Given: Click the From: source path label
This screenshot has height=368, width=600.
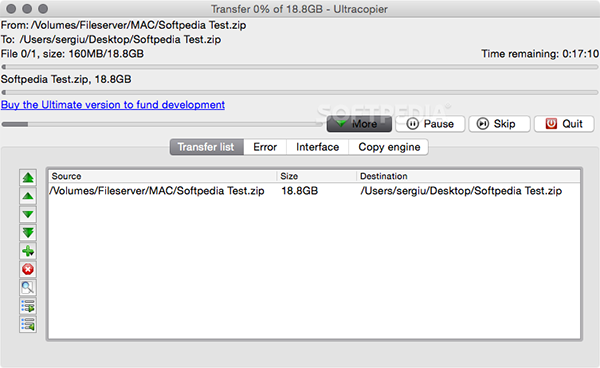Looking at the screenshot, I should [124, 25].
